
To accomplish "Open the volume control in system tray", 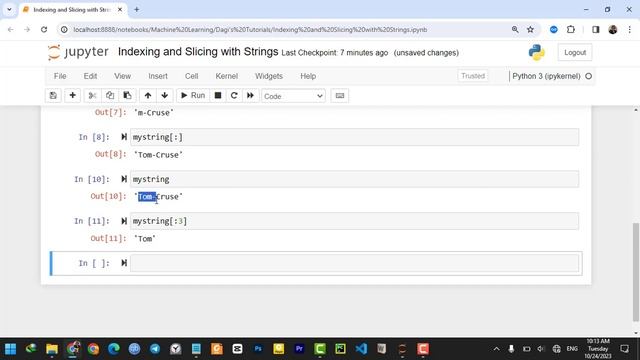I will pos(541,349).
